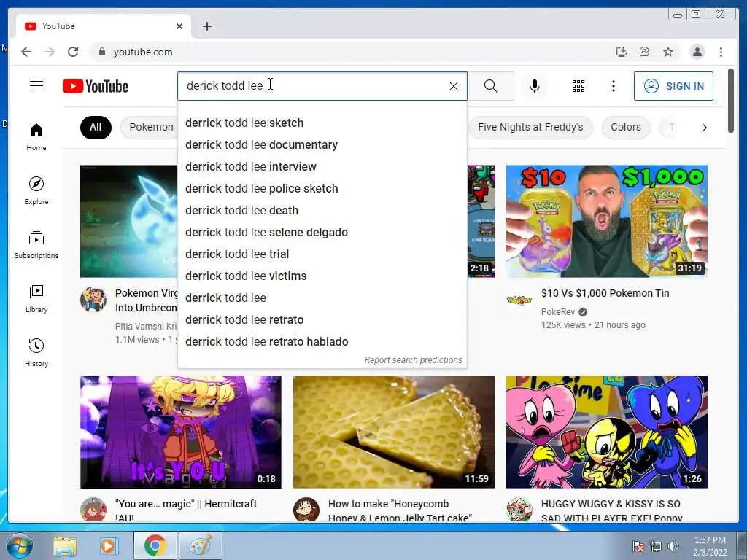Choose suggestion 'derrick todd lee police sketch'
Viewport: 747px width, 560px height.
coord(322,189)
